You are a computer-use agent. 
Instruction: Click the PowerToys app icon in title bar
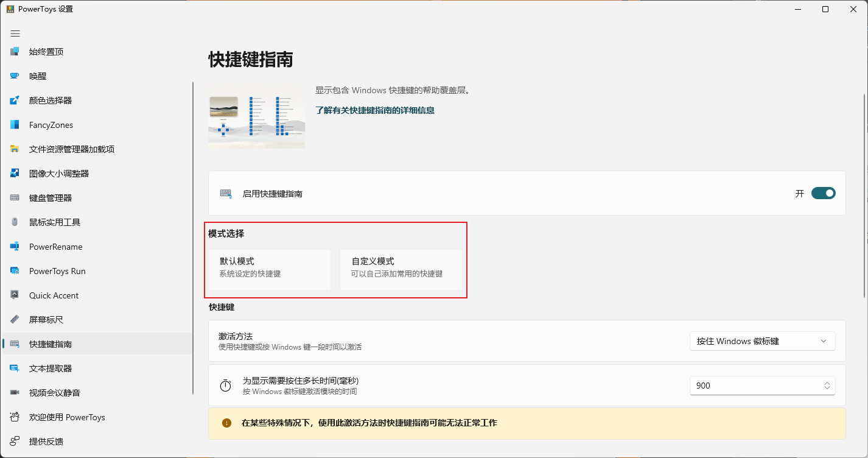10,9
